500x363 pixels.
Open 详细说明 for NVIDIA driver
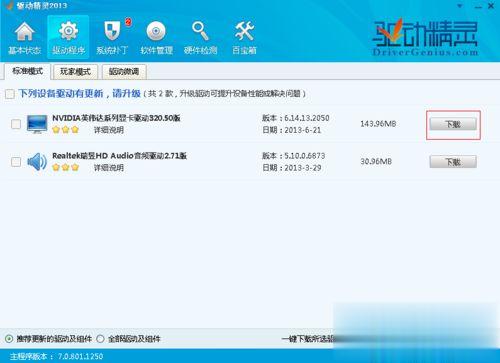point(109,130)
